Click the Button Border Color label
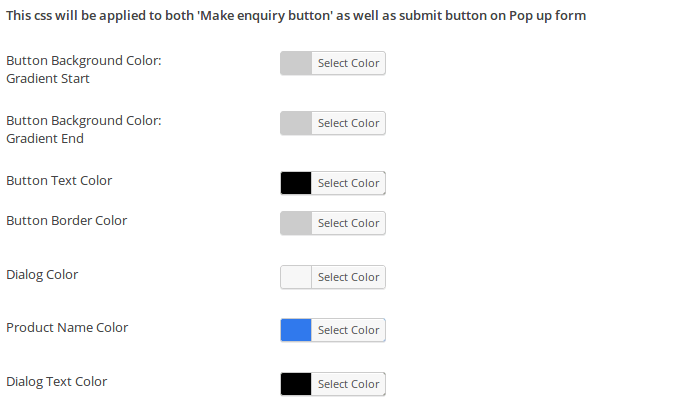This screenshot has width=675, height=416. coord(66,220)
